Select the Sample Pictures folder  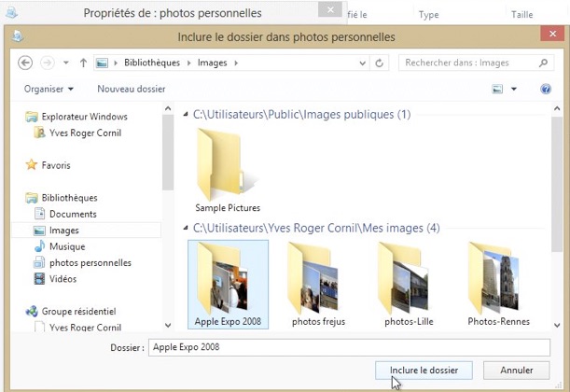[228, 170]
